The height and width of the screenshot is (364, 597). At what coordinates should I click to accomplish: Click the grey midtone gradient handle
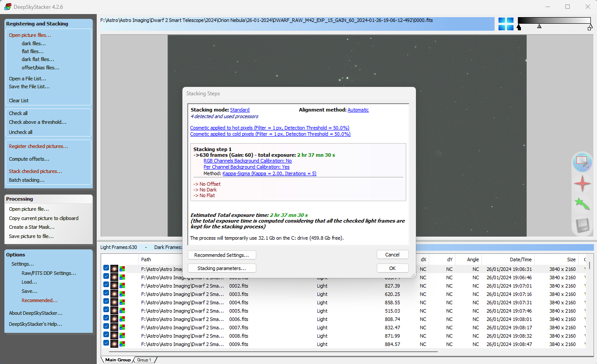(x=539, y=26)
